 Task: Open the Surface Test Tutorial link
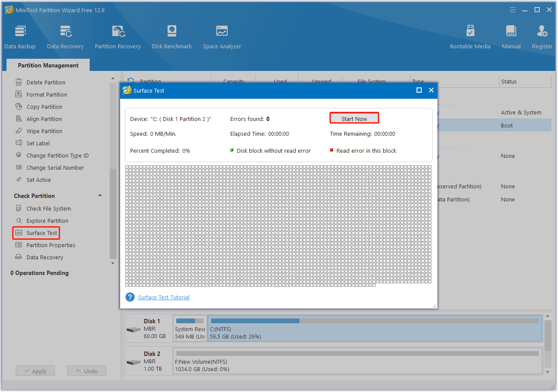pyautogui.click(x=164, y=297)
